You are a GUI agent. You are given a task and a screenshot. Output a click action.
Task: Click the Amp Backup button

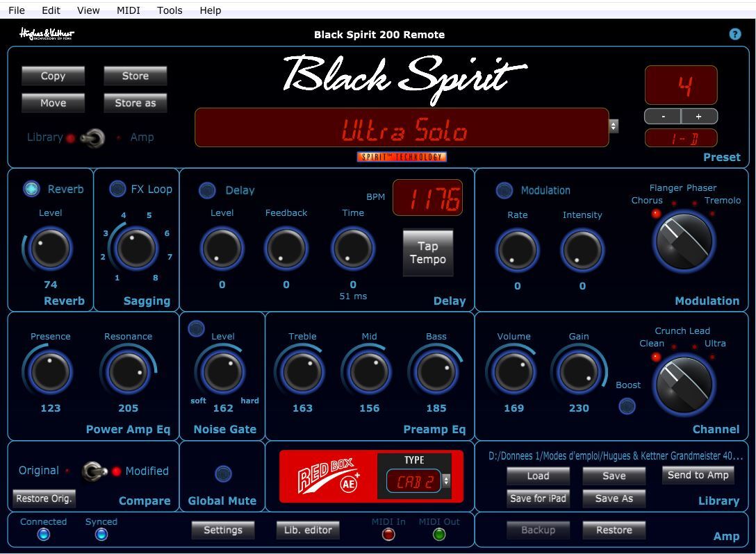tap(538, 530)
